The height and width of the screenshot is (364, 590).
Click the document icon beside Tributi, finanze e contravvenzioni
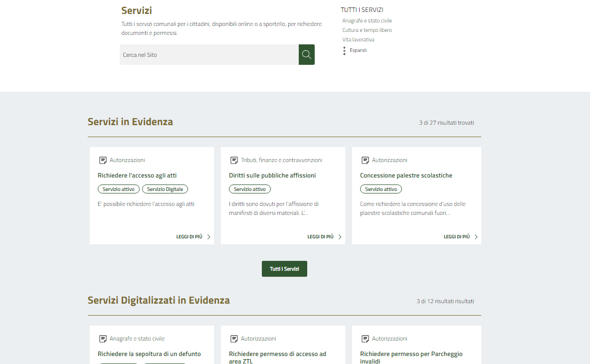(x=234, y=160)
